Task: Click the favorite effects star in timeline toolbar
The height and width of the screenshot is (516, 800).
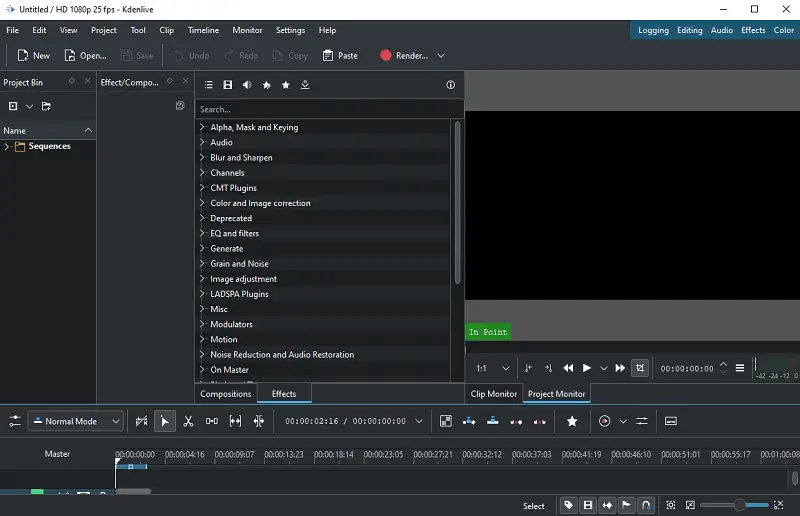Action: click(572, 421)
